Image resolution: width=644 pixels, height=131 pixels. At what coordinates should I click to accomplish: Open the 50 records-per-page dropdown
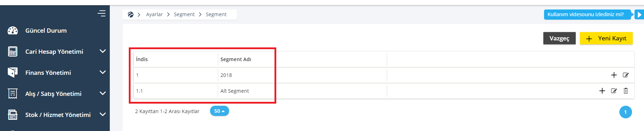pos(219,111)
